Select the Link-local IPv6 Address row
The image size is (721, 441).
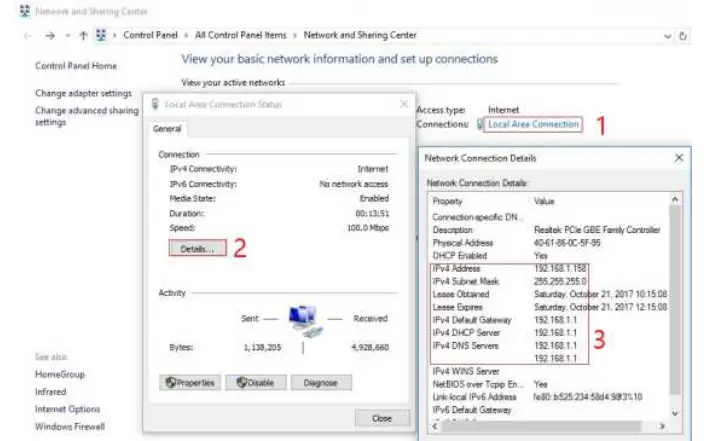[549, 397]
